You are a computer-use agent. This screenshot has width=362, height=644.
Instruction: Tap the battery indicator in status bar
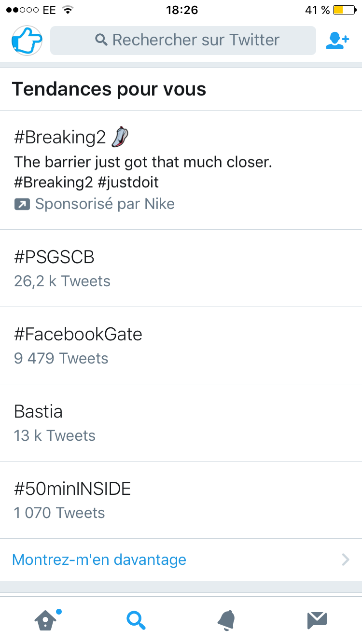(x=344, y=10)
